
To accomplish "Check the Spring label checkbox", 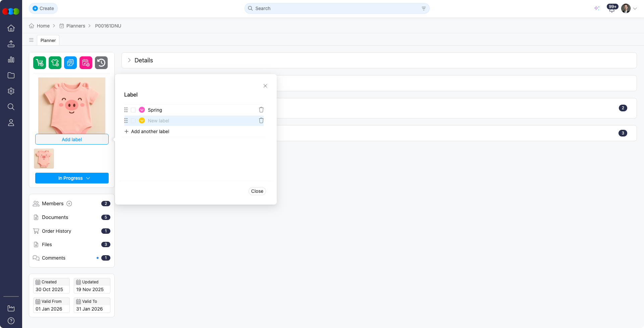I will tap(133, 110).
